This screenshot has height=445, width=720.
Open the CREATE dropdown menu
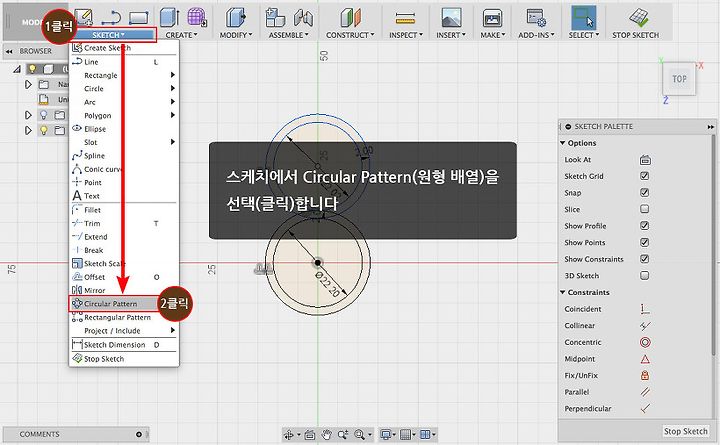tap(181, 35)
